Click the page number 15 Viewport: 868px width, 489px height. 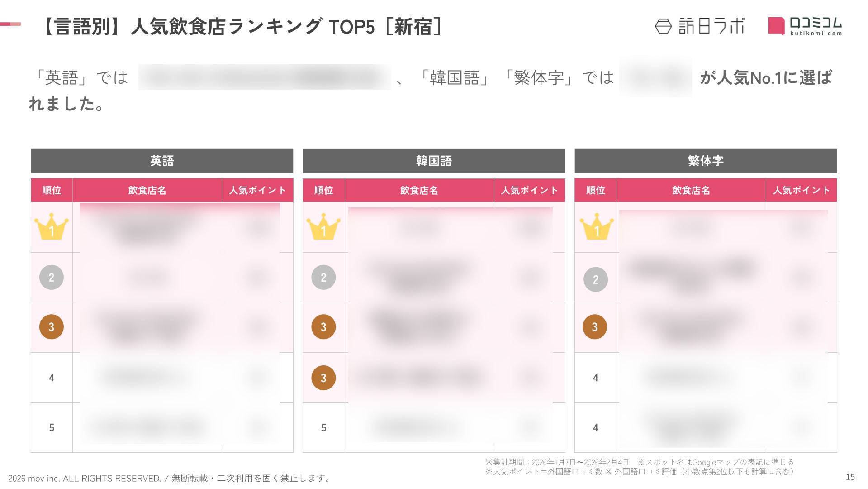click(850, 477)
